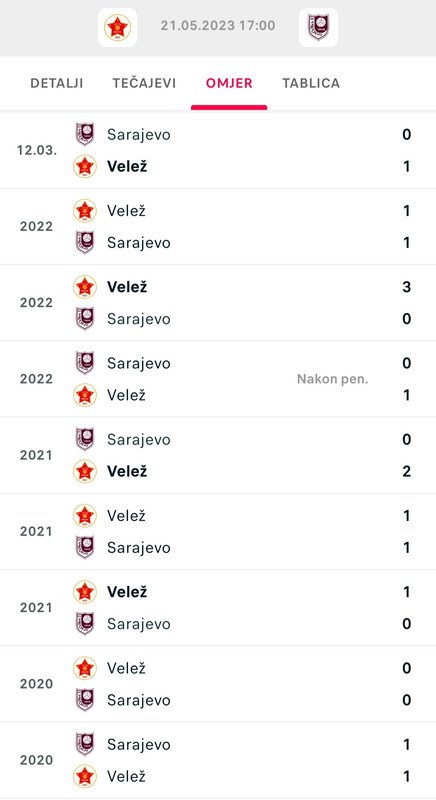Viewport: 436px width, 800px height.
Task: Click the match date 21.05.2023 17:00
Action: coord(218,26)
